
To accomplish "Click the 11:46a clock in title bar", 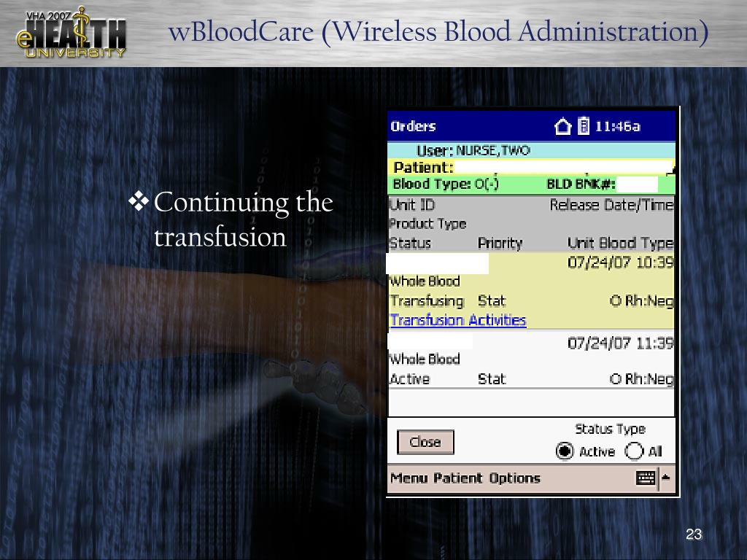I will (618, 127).
